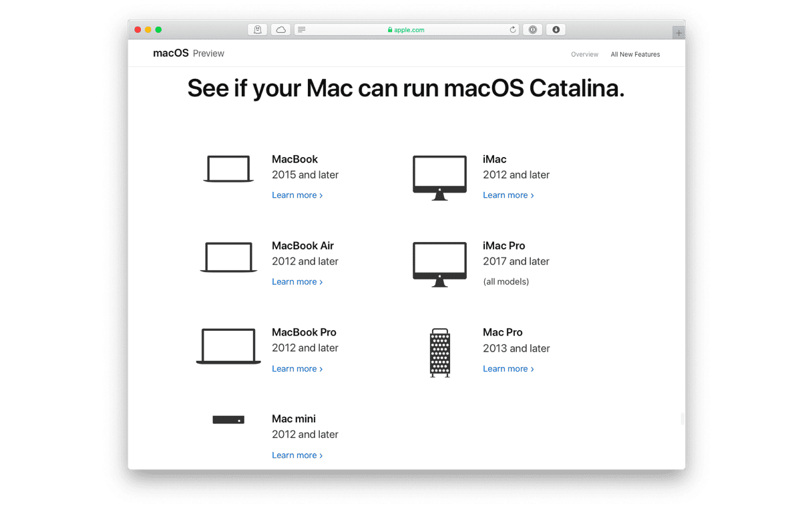Open iCloud Tabs via the cloud icon

tap(280, 29)
